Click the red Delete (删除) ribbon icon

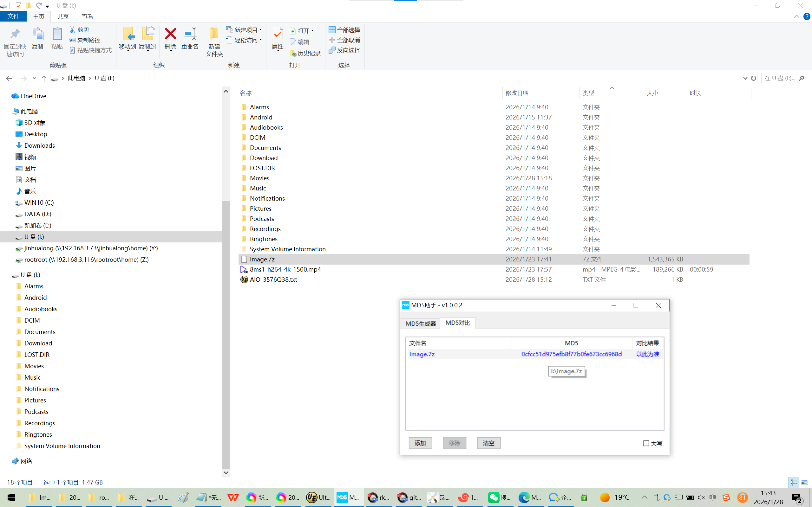click(170, 34)
